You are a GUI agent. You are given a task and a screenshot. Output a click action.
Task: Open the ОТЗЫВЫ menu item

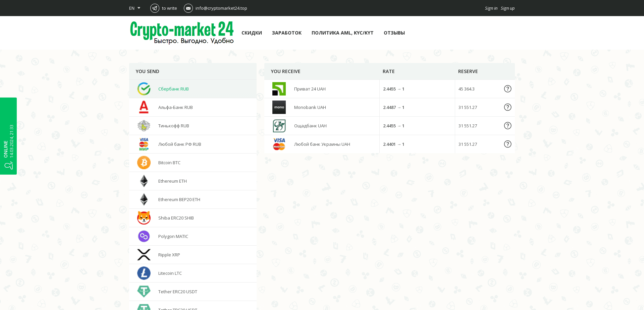[394, 33]
